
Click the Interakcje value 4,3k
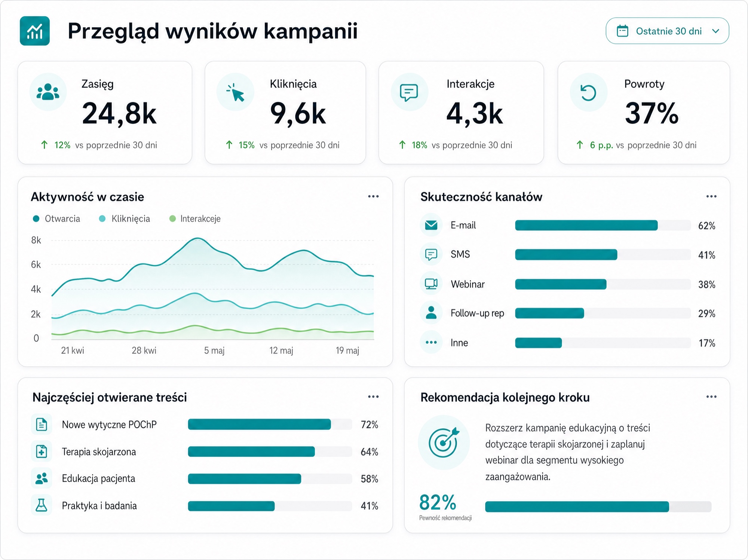pyautogui.click(x=475, y=113)
